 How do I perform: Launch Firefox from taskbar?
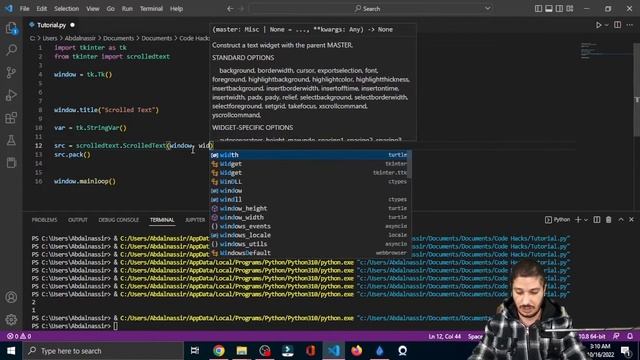[356, 351]
